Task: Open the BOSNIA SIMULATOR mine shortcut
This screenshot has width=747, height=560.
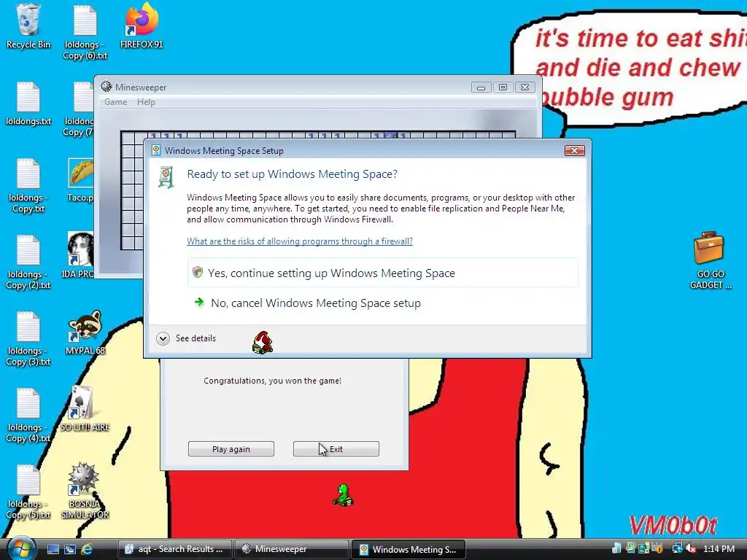Action: (x=85, y=491)
